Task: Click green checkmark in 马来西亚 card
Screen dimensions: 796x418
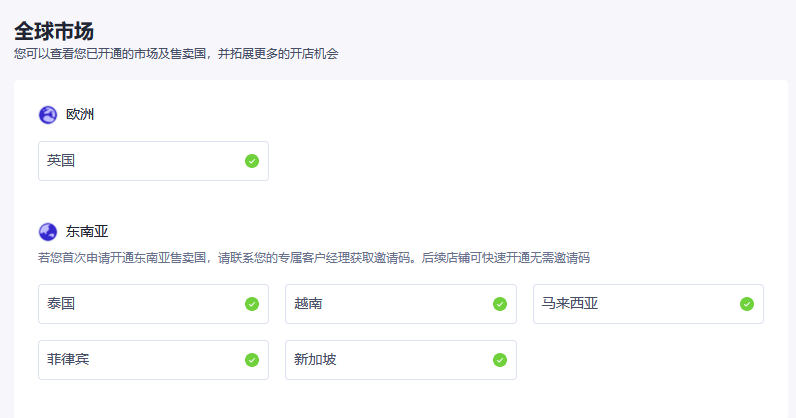Action: (747, 304)
